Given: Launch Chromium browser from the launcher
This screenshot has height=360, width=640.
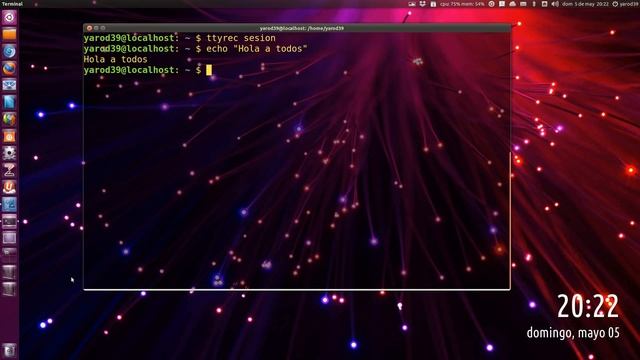Looking at the screenshot, I should (x=9, y=51).
